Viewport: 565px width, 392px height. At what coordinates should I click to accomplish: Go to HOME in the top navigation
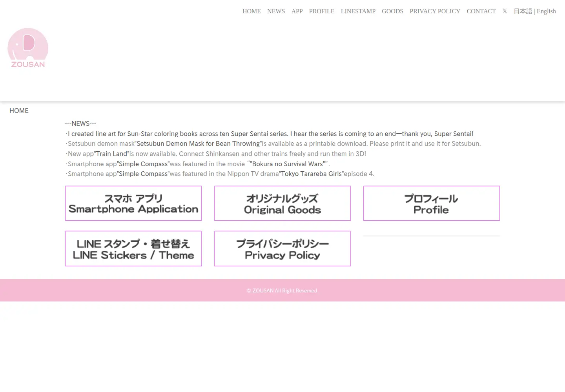point(252,11)
